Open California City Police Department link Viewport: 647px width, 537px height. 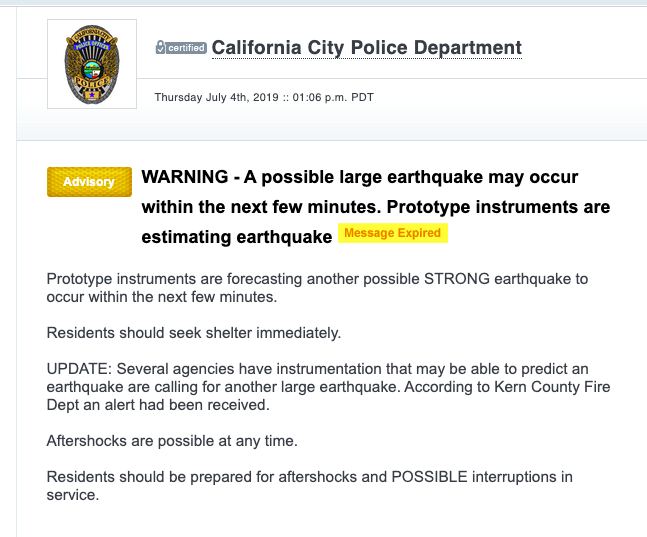(366, 47)
